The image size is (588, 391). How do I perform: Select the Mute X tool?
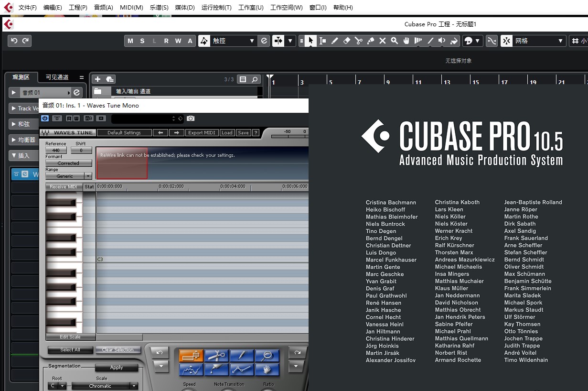click(x=383, y=41)
